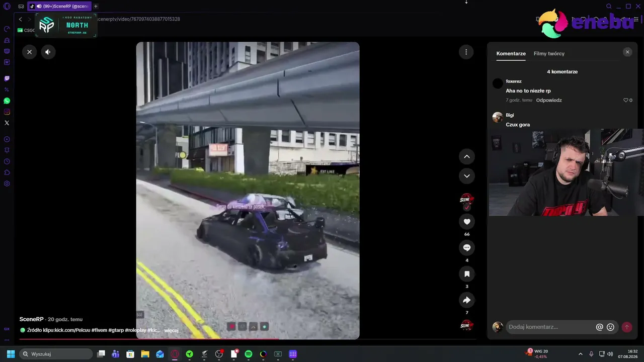This screenshot has width=644, height=362.
Task: Open Opera settings gear in sidebar
Action: (7, 184)
